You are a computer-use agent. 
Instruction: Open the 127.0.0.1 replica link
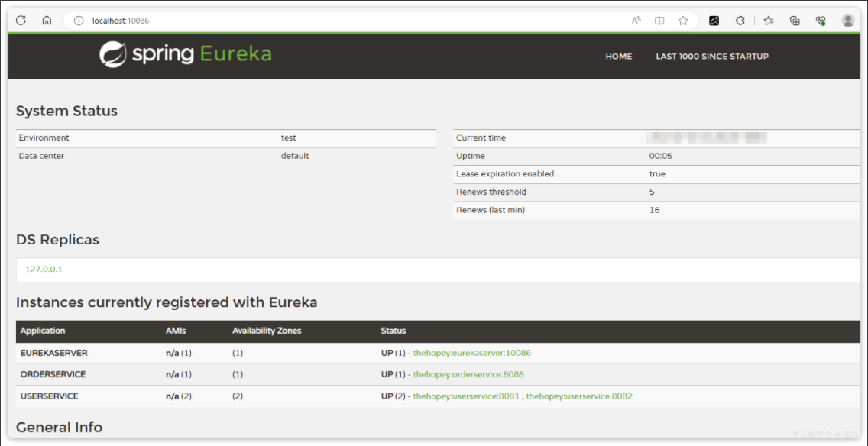[44, 270]
